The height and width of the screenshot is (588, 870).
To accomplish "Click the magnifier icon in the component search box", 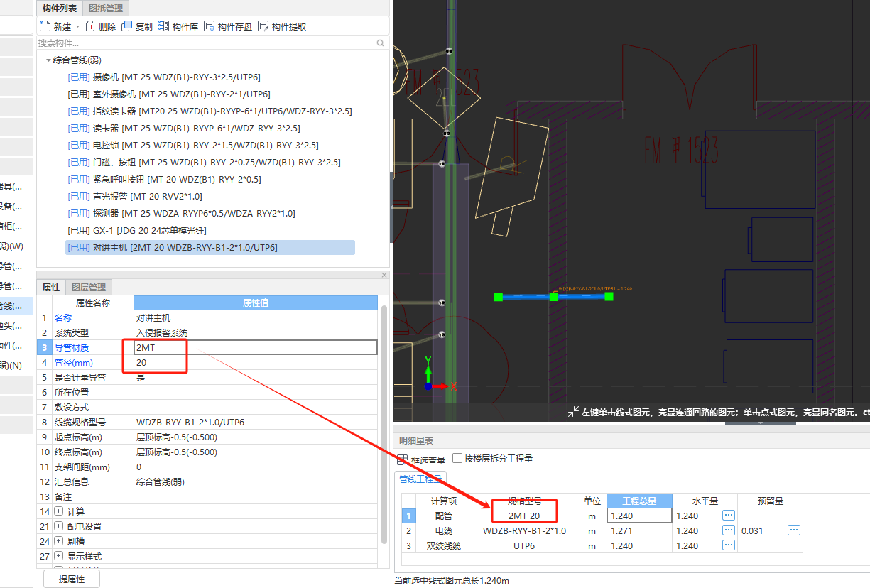I will coord(381,43).
